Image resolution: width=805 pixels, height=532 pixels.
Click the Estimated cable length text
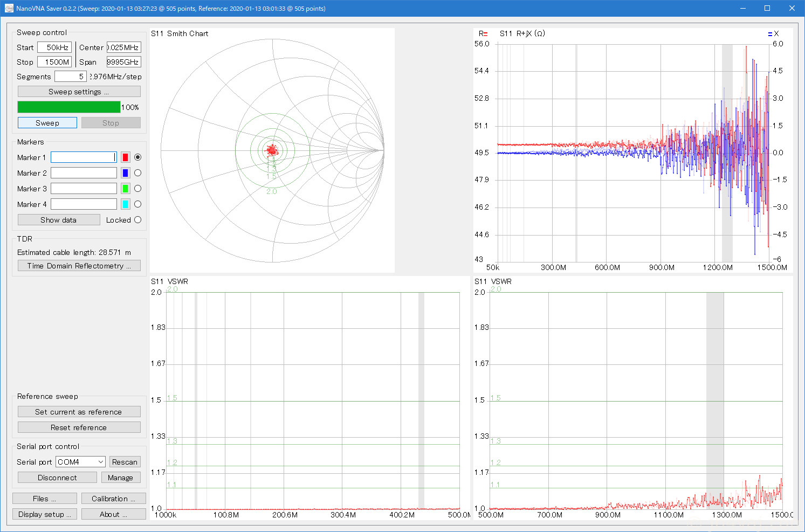pyautogui.click(x=74, y=252)
